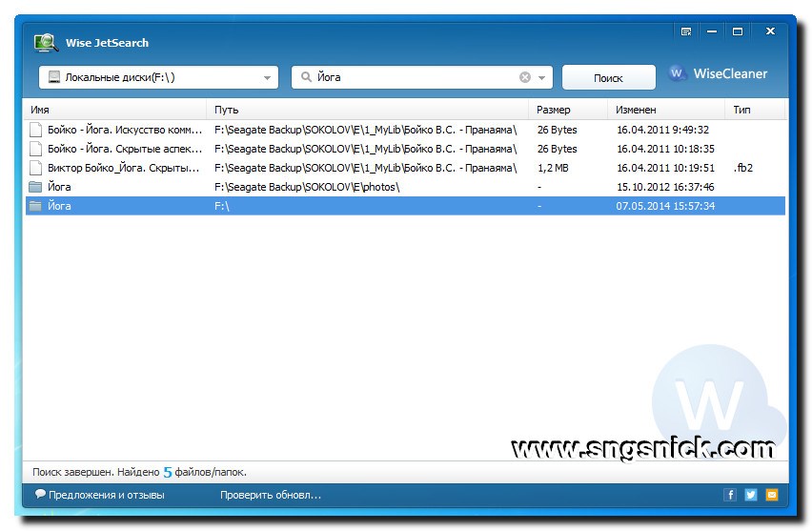The image size is (812, 531).
Task: Click file icon of Бойко - Йога. Скрытые row
Action: tap(35, 149)
